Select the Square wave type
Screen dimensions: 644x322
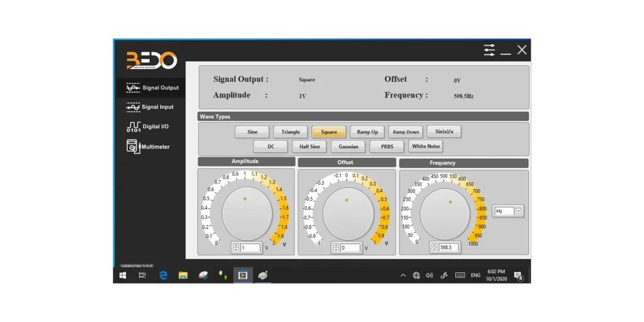coord(328,132)
